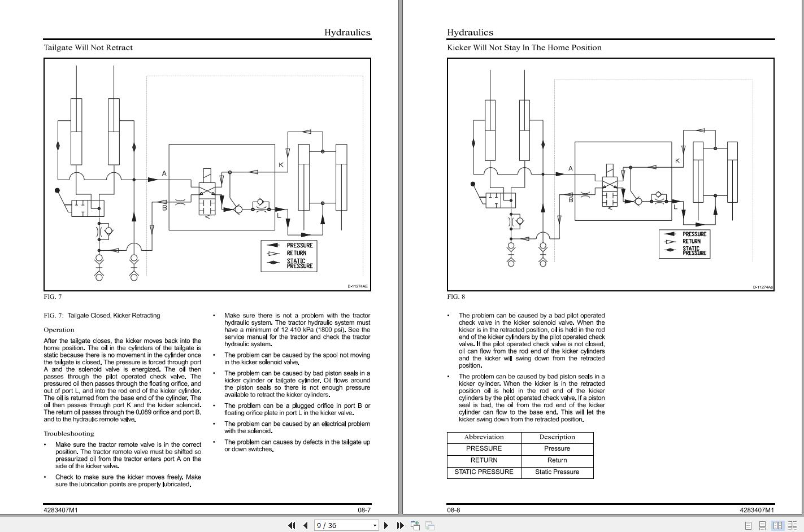This screenshot has height=532, width=804.
Task: Switch to continuous facing view
Action: [x=792, y=525]
